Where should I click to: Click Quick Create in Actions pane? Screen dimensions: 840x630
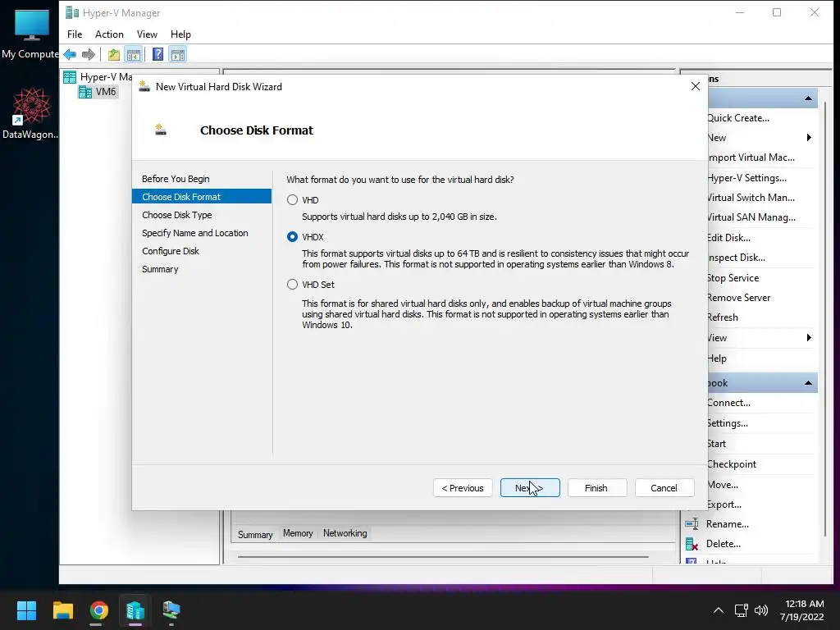tap(738, 118)
